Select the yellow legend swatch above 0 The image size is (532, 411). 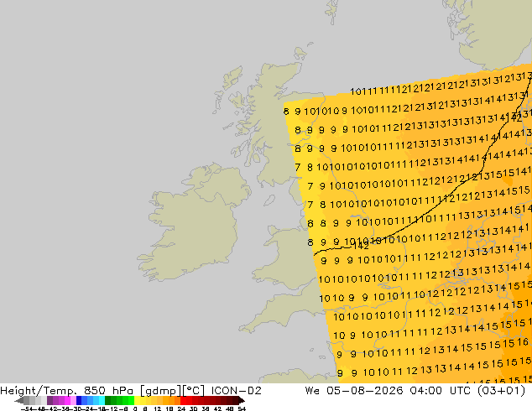point(137,400)
